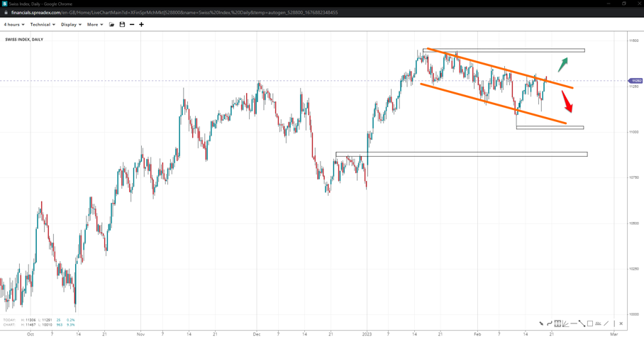
Task: Pick the fan lines drawing tool
Action: [565, 324]
